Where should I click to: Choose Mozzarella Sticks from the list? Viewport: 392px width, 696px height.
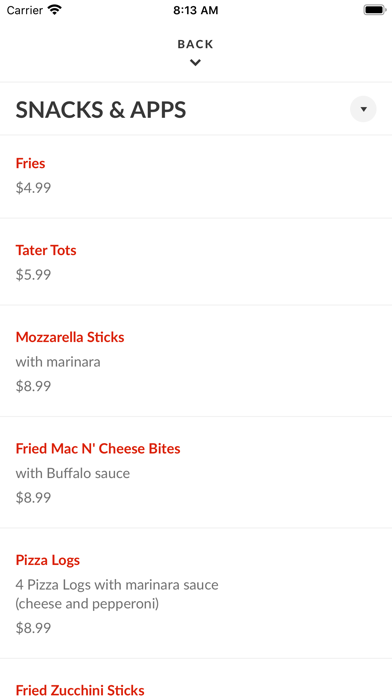(196, 361)
